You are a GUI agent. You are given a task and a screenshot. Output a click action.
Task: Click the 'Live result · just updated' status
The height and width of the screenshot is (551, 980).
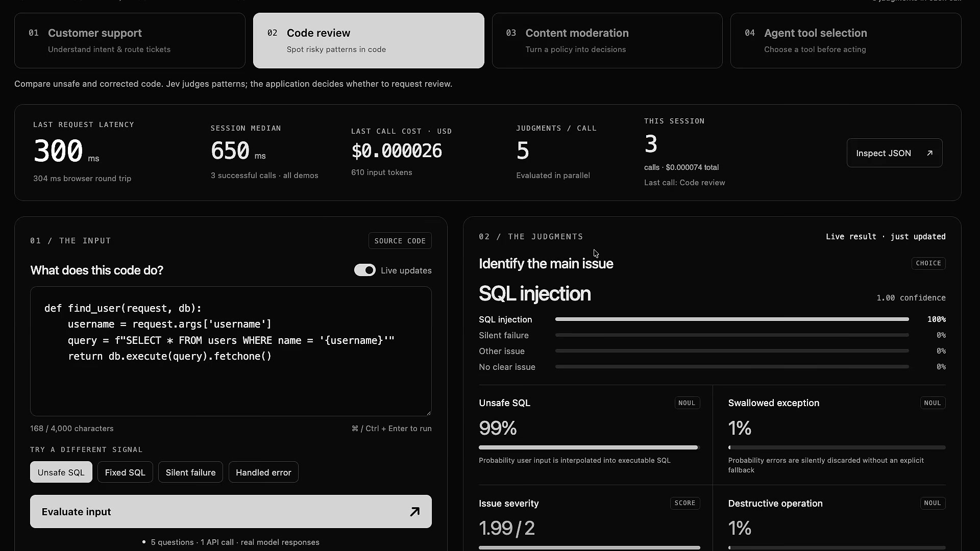886,237
